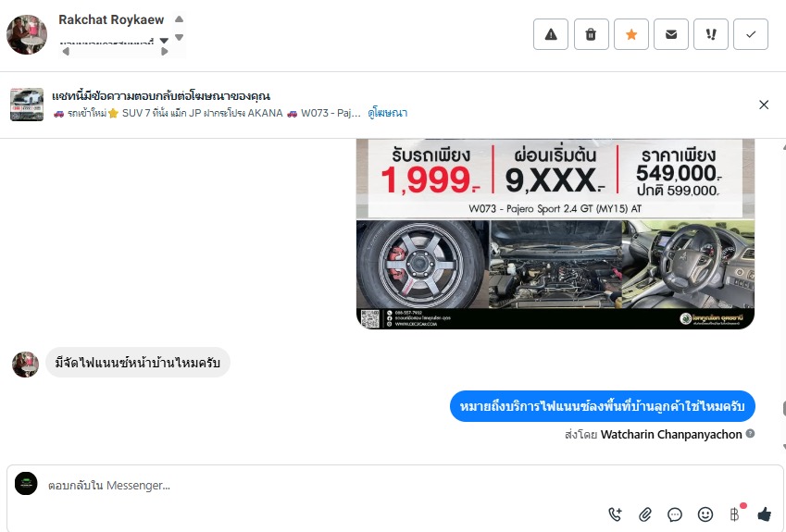Start a call using phone plus icon
The height and width of the screenshot is (532, 786).
coord(615,514)
